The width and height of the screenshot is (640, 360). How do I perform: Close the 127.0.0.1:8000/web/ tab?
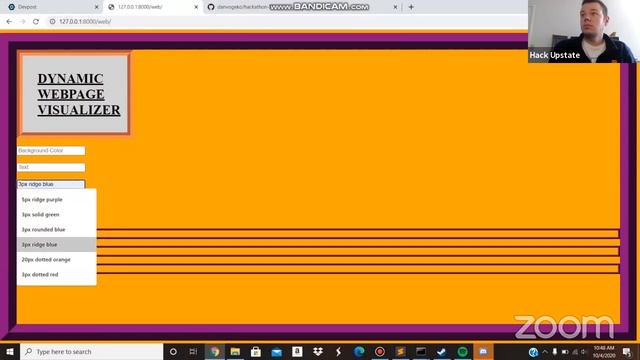[196, 7]
